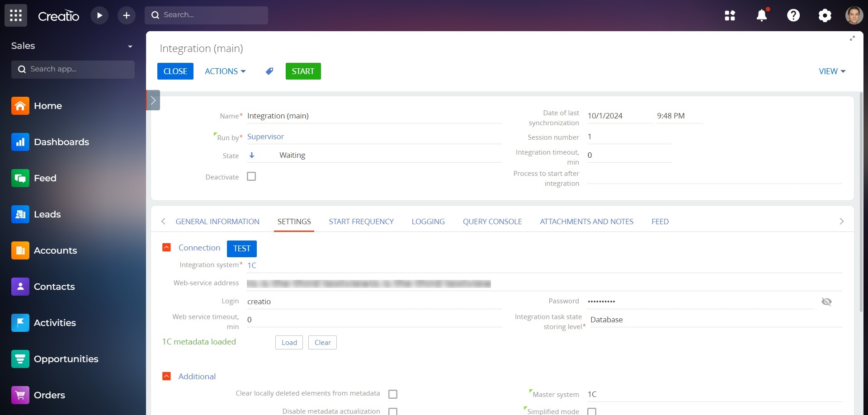
Task: Switch to the GENERAL INFORMATION tab
Action: tap(217, 222)
